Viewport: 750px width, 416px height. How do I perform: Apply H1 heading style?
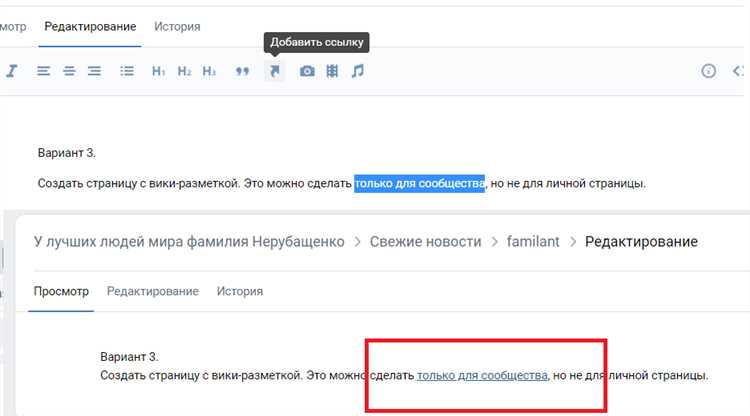point(158,71)
